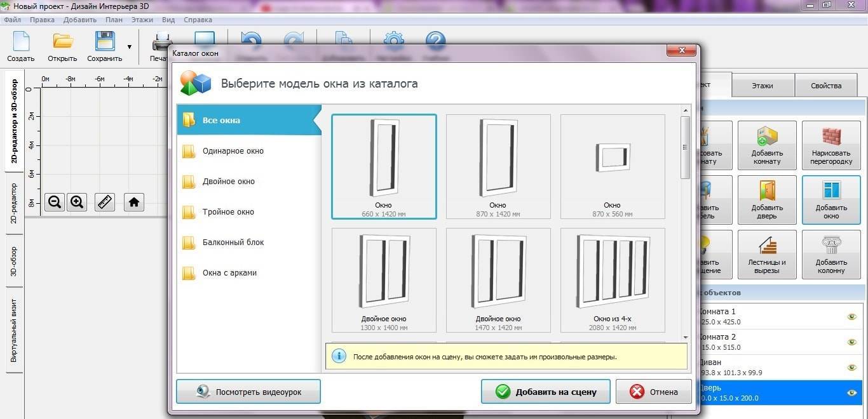Click the home view reset icon
Screen dimensions: 868x419
tap(133, 202)
